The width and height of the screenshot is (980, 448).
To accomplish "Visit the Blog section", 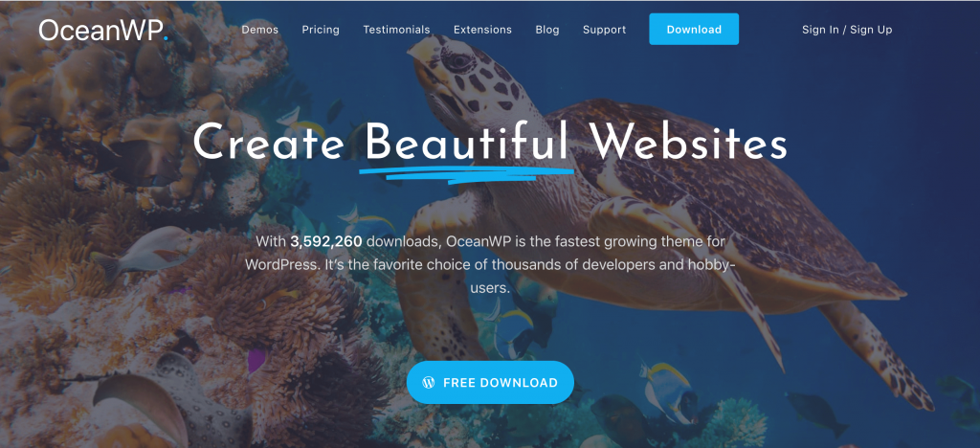I will [x=547, y=30].
